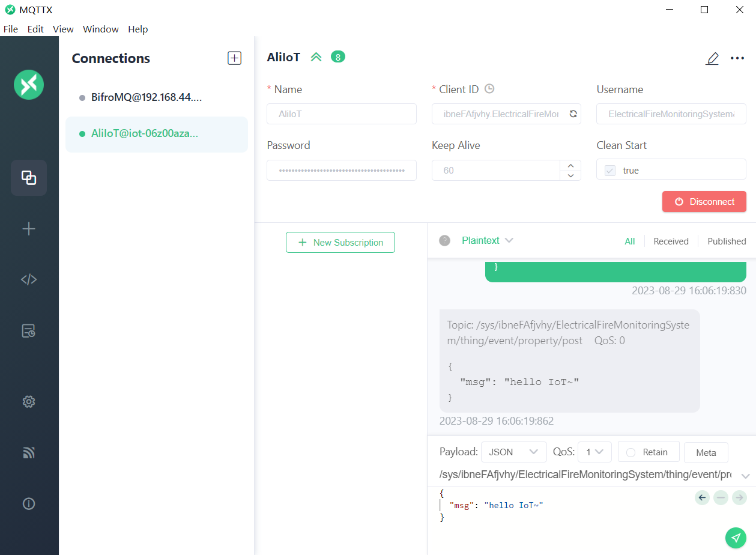756x555 pixels.
Task: Click the MQTTX title bar app icon
Action: tap(10, 10)
